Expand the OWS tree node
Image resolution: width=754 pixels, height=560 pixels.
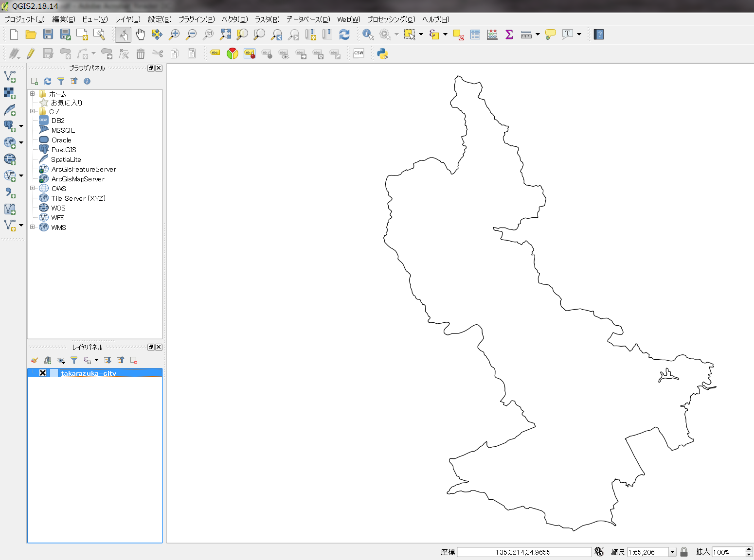point(32,188)
